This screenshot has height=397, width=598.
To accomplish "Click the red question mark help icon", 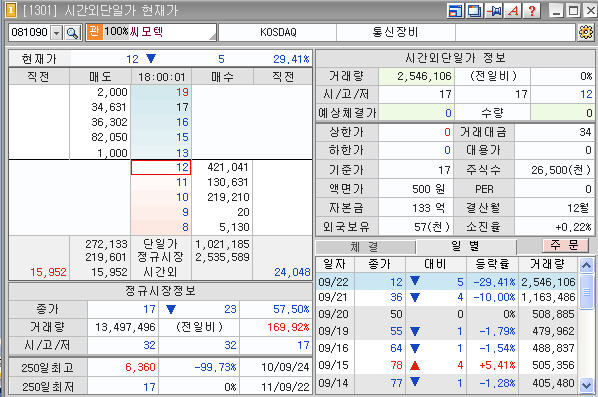I will [x=532, y=10].
